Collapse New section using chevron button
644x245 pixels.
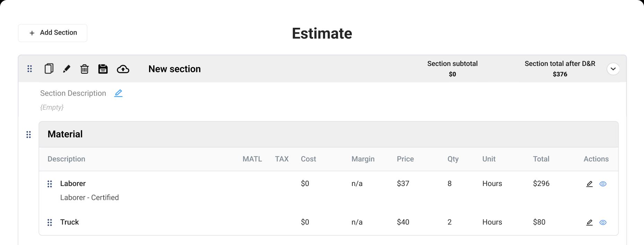613,69
